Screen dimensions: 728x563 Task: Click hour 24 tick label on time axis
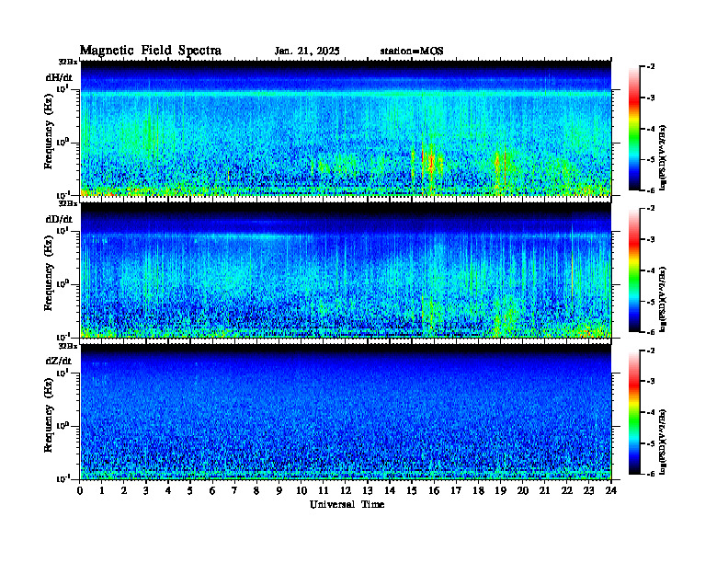tap(611, 491)
